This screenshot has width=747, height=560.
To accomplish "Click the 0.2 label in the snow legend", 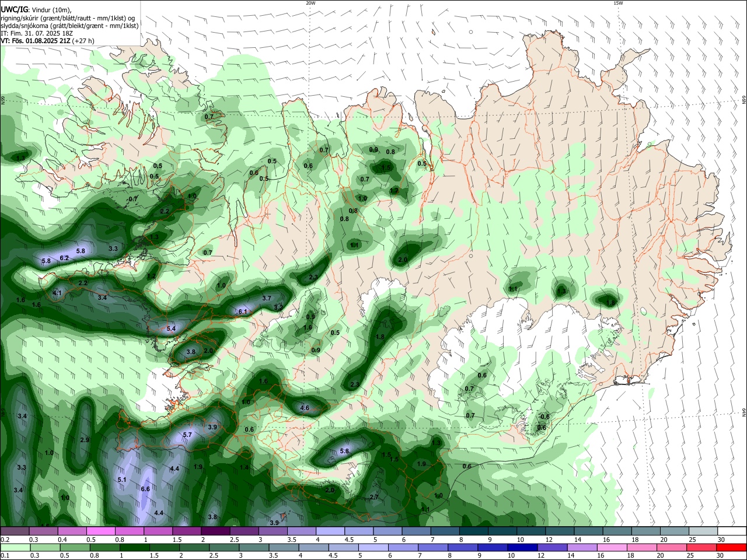I will [x=5, y=539].
